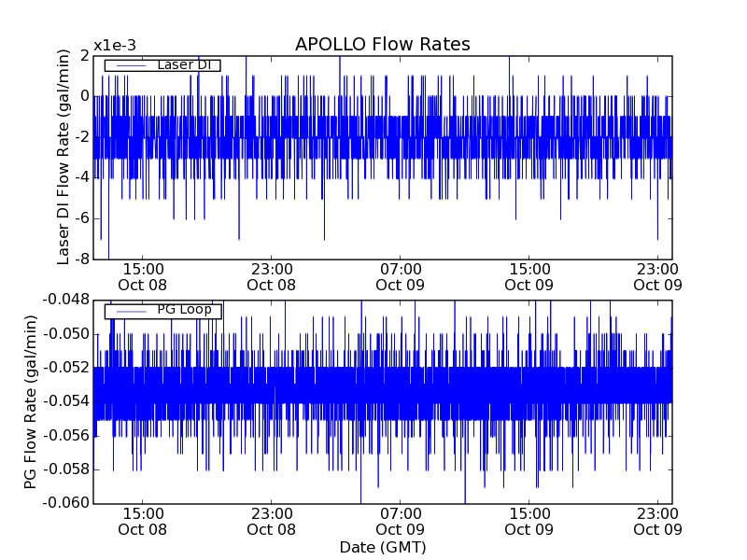Image resolution: width=747 pixels, height=560 pixels.
Task: Click blue line sample in Laser DI legend
Action: coord(132,65)
